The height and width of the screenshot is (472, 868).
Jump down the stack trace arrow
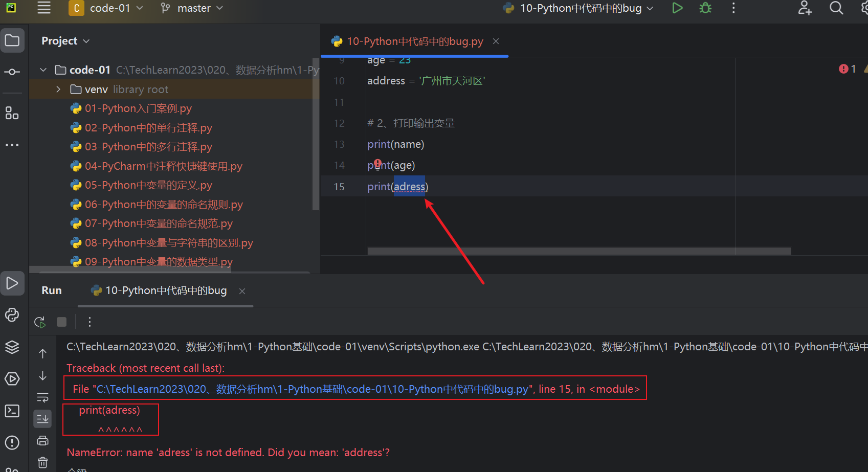43,376
